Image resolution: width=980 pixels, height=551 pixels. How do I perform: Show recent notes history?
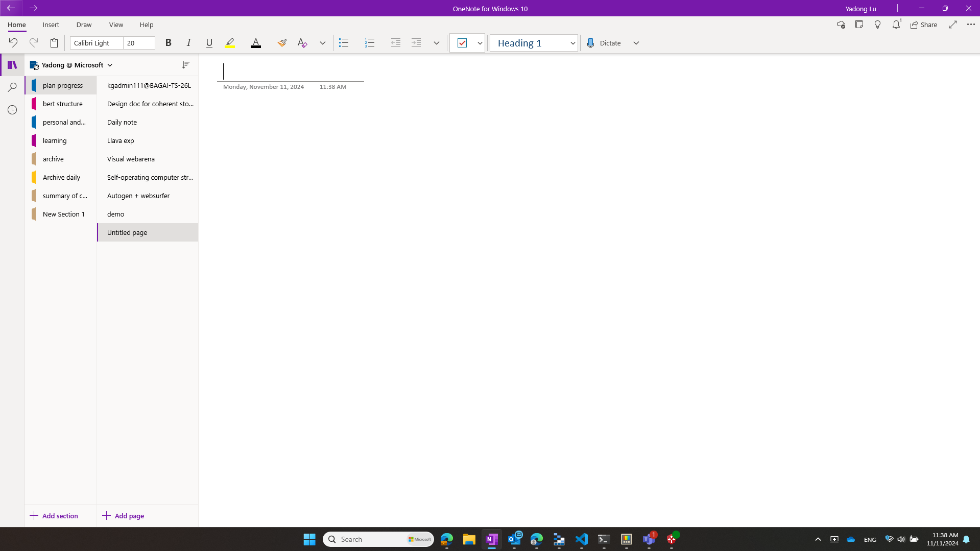pyautogui.click(x=12, y=109)
